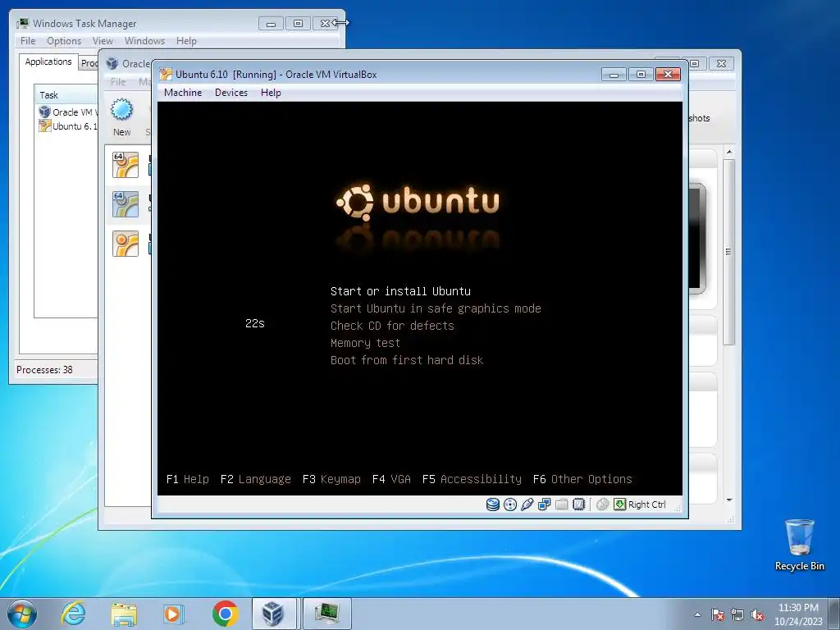Image resolution: width=840 pixels, height=630 pixels.
Task: Click the F4 VGA boot menu label
Action: pyautogui.click(x=391, y=479)
